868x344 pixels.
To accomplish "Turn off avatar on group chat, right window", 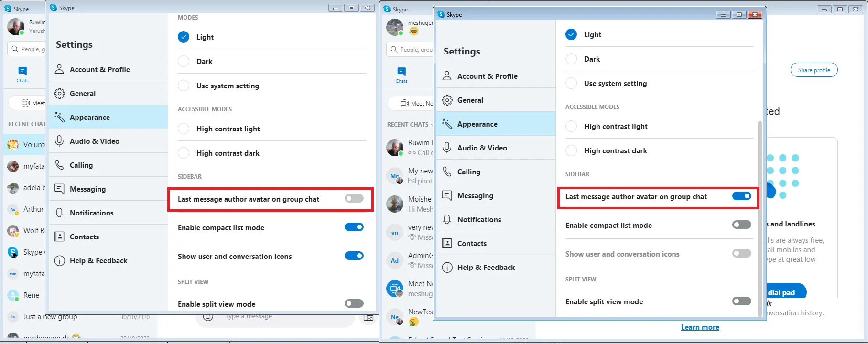I will point(742,196).
